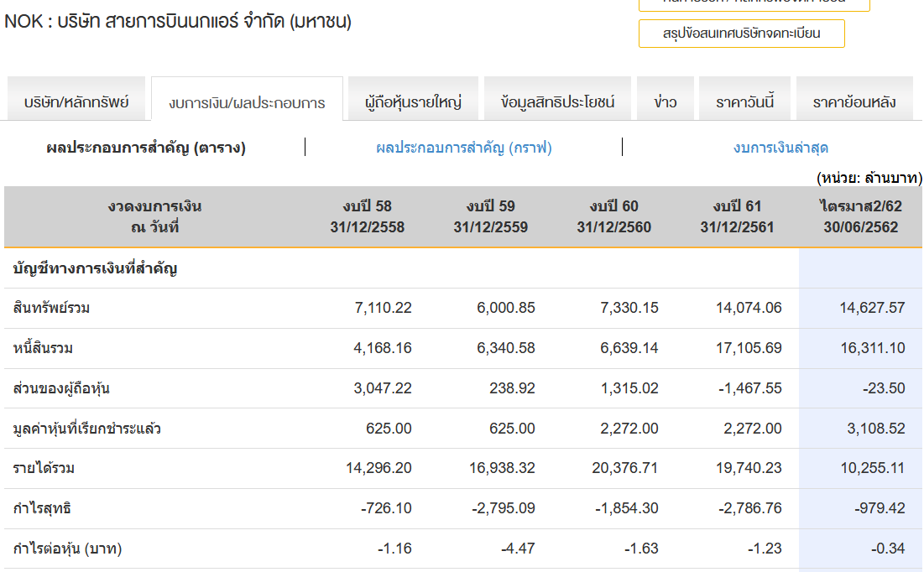This screenshot has height=572, width=924.
Task: Click net profit value -2,795.09
Action: (504, 508)
